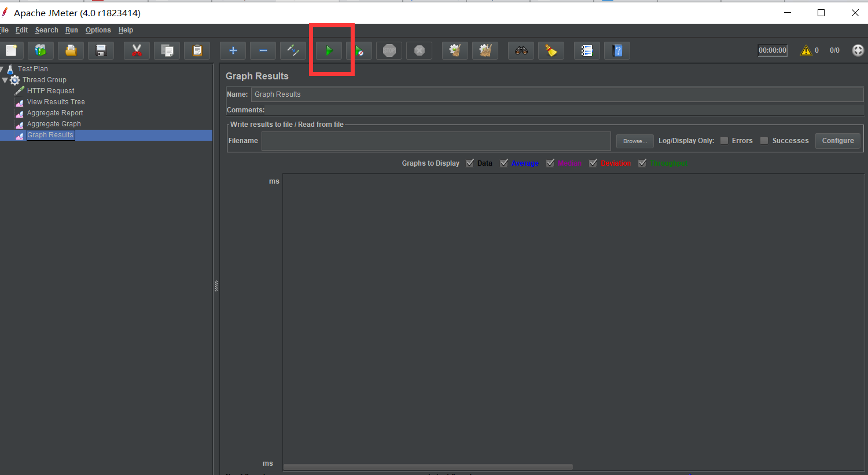
Task: Open the Search menu
Action: click(x=46, y=30)
